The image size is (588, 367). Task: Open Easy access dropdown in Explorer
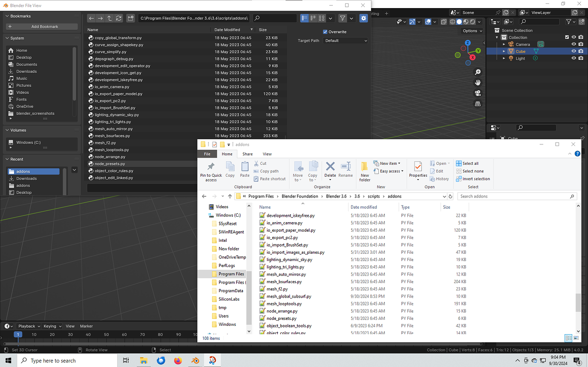(388, 171)
